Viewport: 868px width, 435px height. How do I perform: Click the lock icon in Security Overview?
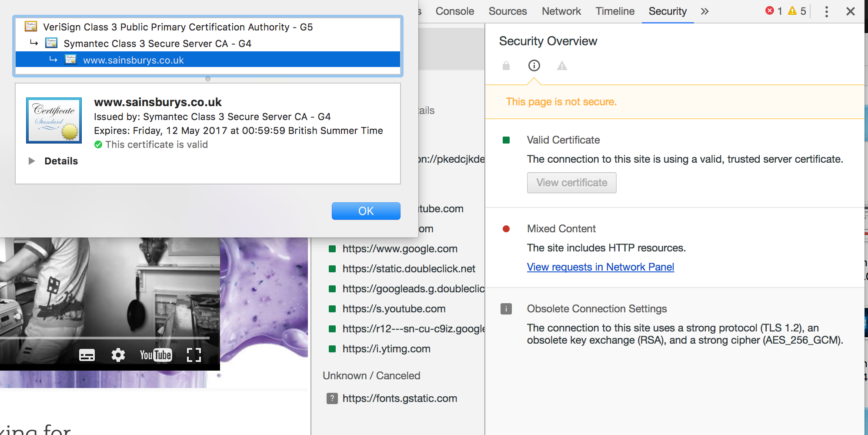point(506,66)
